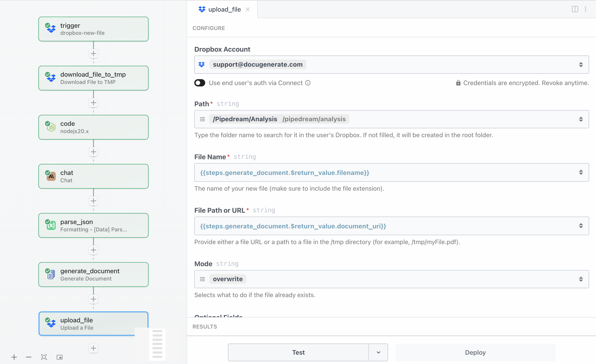Open the Mode dropdown showing overwrite
The height and width of the screenshot is (364, 596).
tap(581, 279)
